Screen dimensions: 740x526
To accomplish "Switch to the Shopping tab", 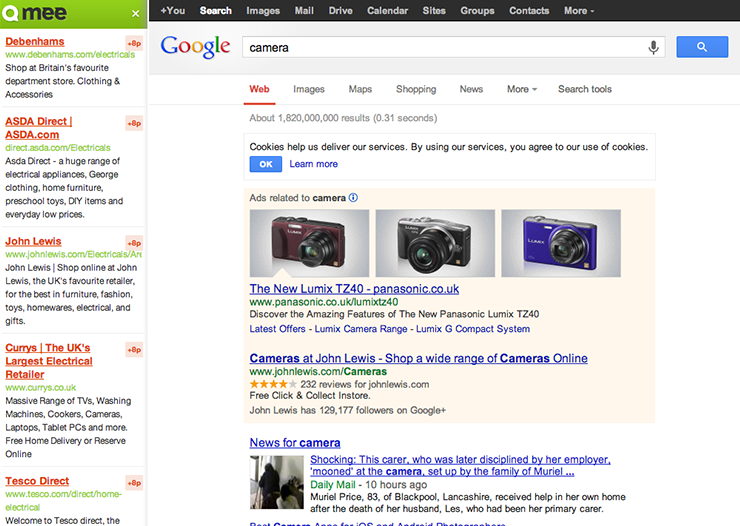I will pyautogui.click(x=416, y=89).
